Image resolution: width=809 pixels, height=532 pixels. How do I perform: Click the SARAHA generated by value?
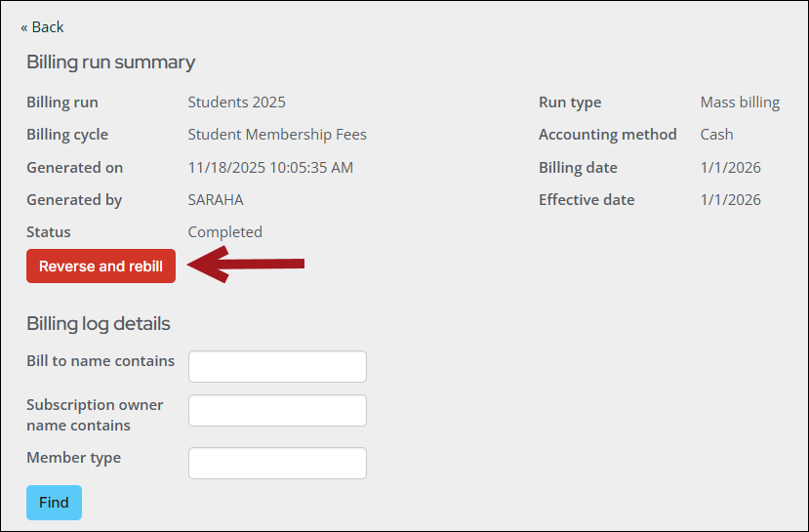click(216, 200)
